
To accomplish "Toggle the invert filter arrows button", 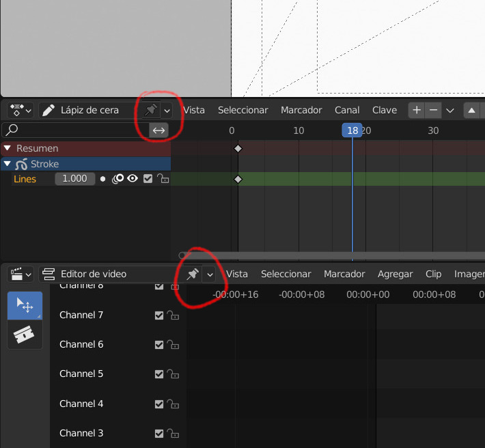I will point(158,130).
